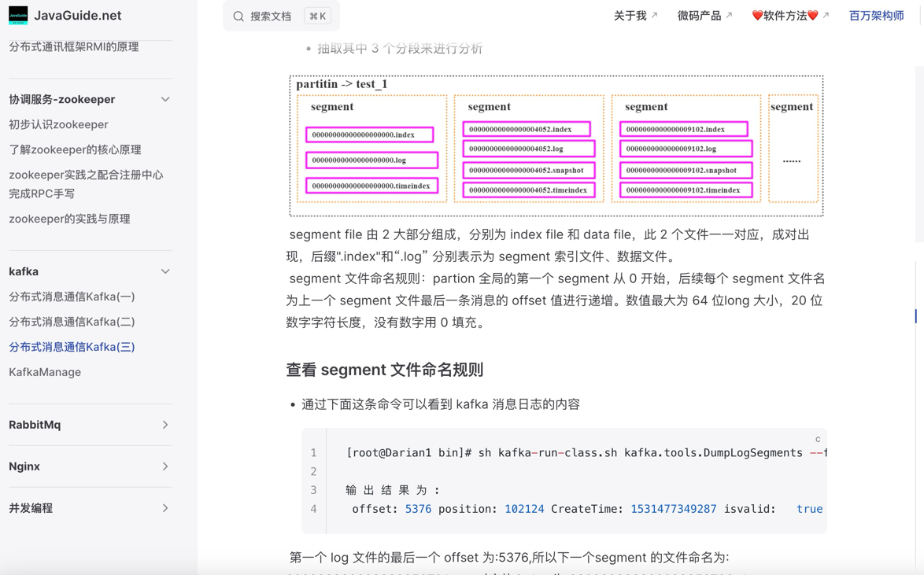Image resolution: width=924 pixels, height=575 pixels.
Task: Click the ⌘K shortcut badge
Action: tap(318, 17)
